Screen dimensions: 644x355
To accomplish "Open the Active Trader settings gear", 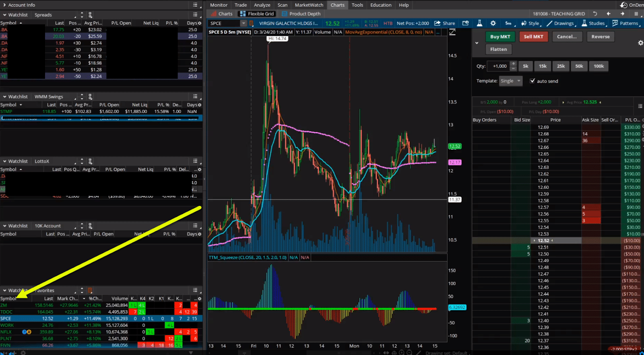I will (640, 43).
